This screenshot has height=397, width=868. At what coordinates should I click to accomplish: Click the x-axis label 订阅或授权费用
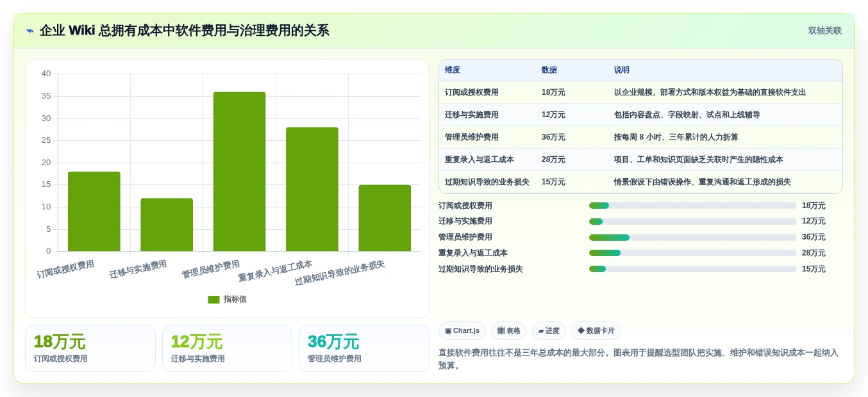click(x=65, y=270)
